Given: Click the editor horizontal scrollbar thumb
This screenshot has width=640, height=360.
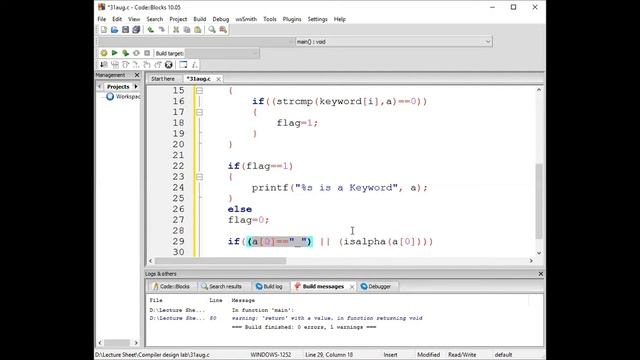Looking at the screenshot, I should tap(220, 261).
